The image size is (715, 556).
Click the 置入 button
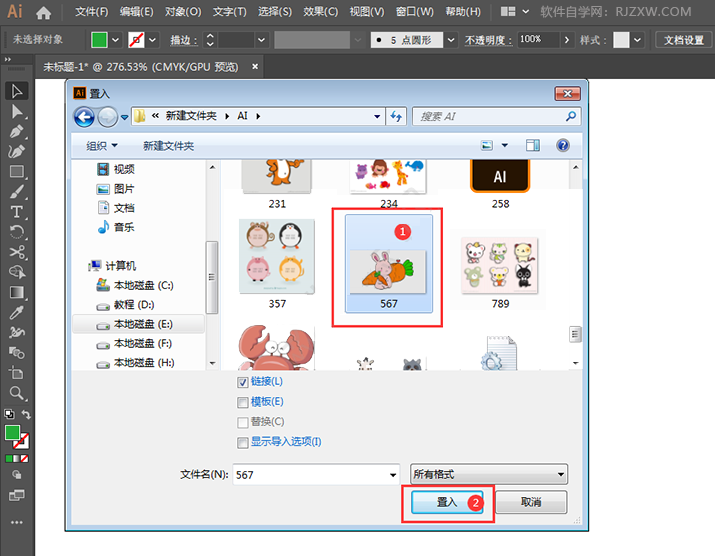[447, 502]
